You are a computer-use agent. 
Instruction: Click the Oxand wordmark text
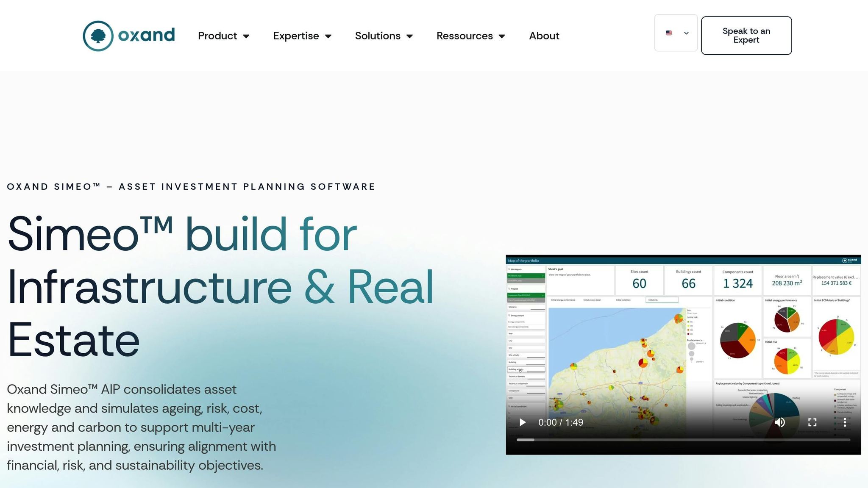(146, 35)
